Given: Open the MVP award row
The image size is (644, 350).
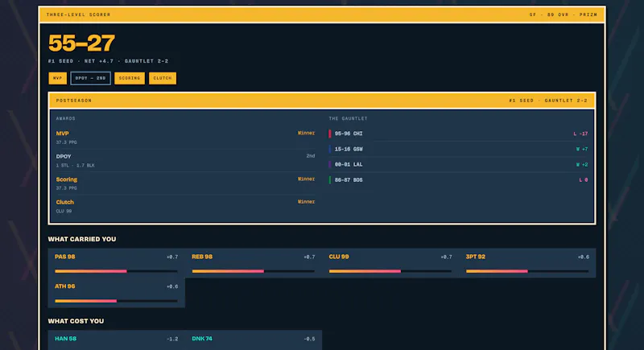Looking at the screenshot, I should click(x=185, y=138).
